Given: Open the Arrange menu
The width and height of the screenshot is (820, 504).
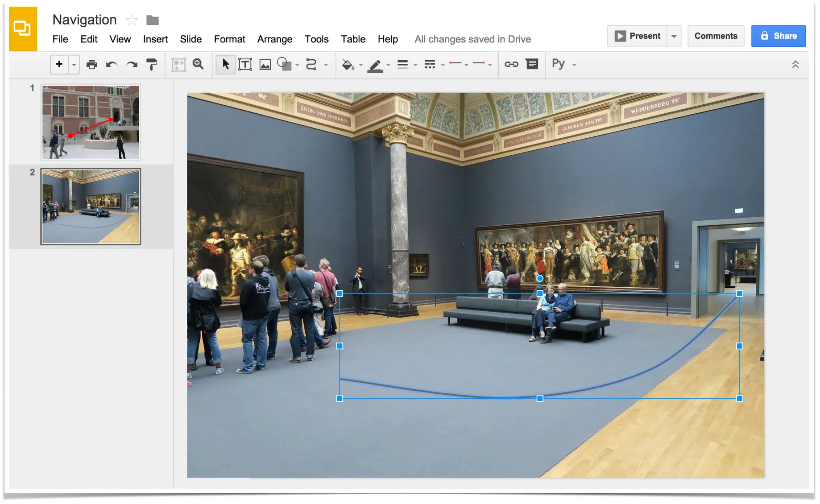Looking at the screenshot, I should (275, 39).
